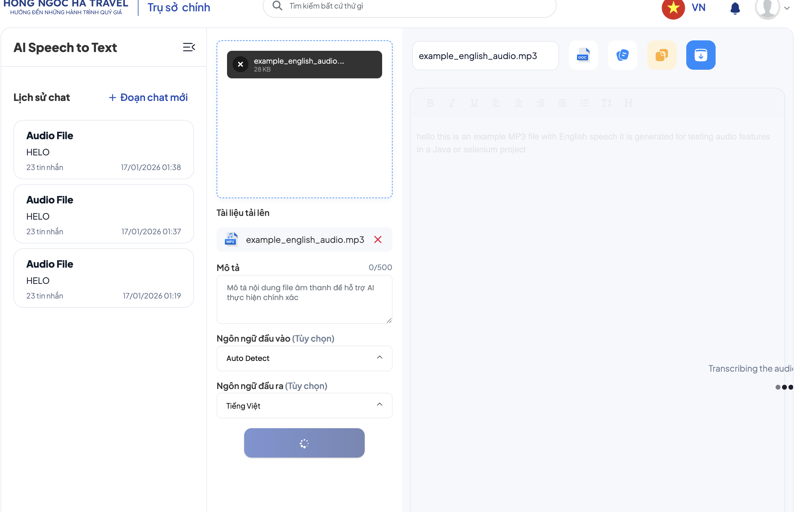Image resolution: width=812 pixels, height=512 pixels.
Task: Toggle bold formatting in editor toolbar
Action: (430, 103)
